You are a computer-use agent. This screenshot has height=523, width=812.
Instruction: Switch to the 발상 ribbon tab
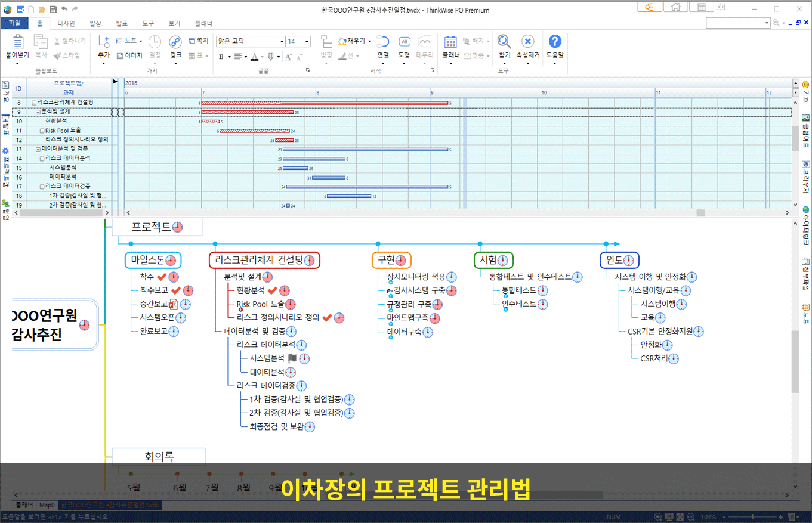click(x=95, y=23)
